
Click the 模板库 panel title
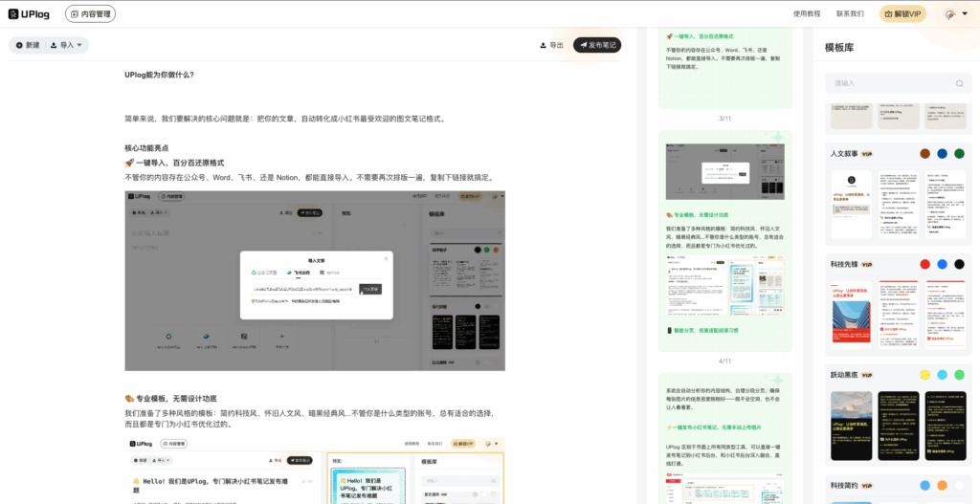838,48
